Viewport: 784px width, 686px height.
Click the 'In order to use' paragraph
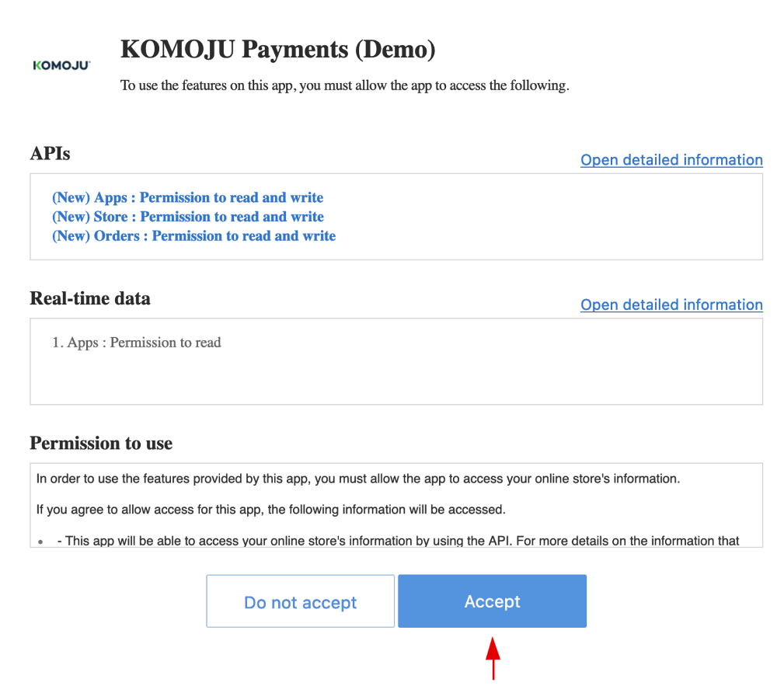click(x=357, y=479)
